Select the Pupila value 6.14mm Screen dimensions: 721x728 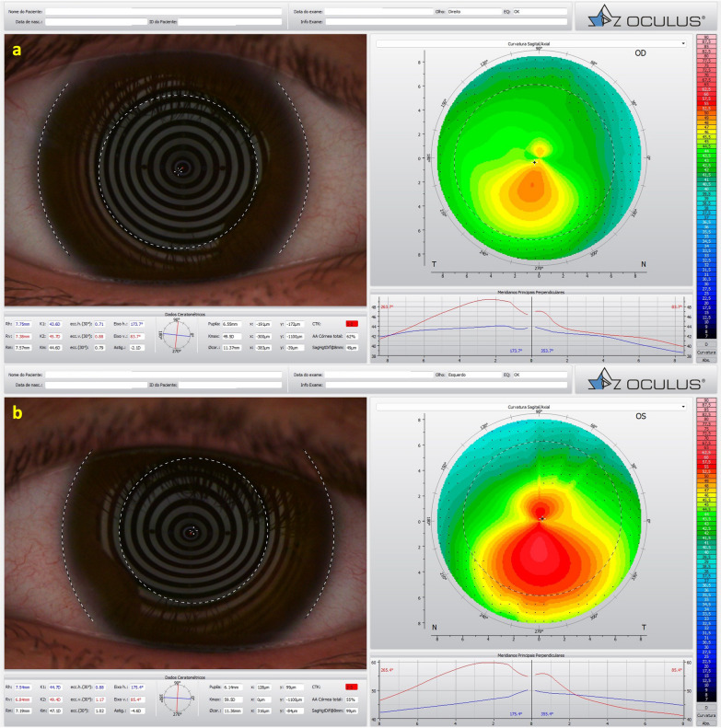pyautogui.click(x=232, y=688)
